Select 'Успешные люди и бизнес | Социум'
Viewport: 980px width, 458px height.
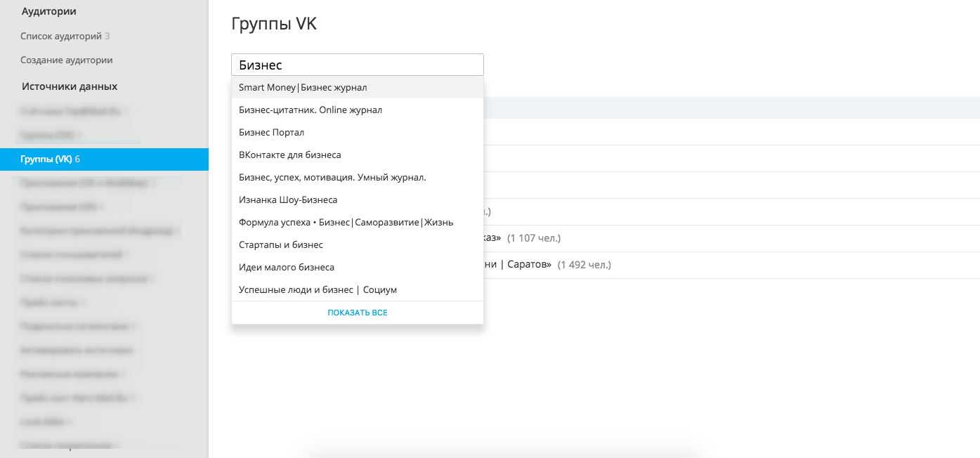coord(318,290)
